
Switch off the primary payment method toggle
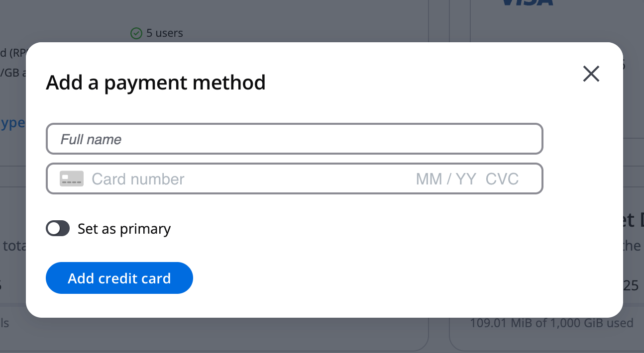58,228
